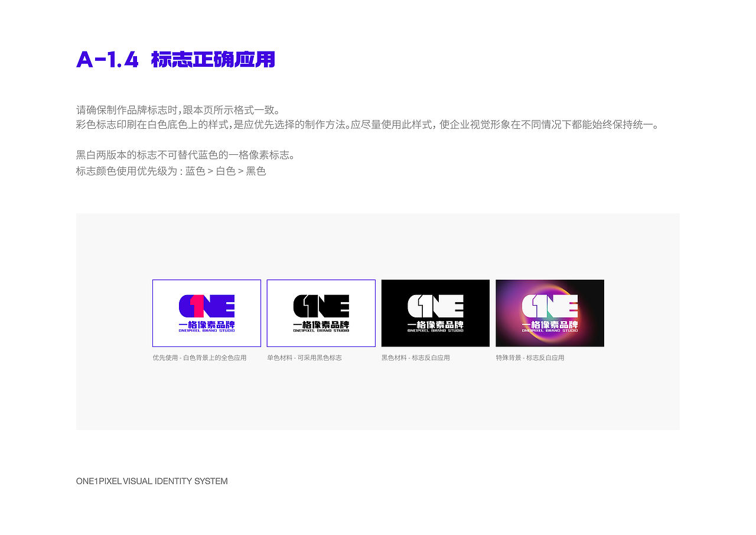The height and width of the screenshot is (535, 756).
Task: Select the white logo on black background
Action: coord(435,313)
